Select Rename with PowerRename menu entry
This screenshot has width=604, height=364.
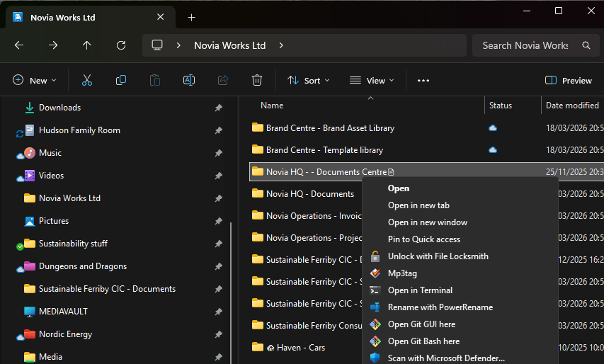point(440,307)
